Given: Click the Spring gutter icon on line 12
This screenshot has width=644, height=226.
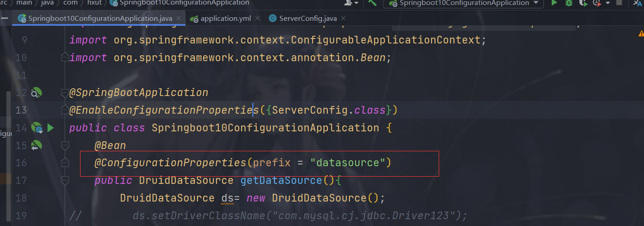Looking at the screenshot, I should pyautogui.click(x=36, y=93).
